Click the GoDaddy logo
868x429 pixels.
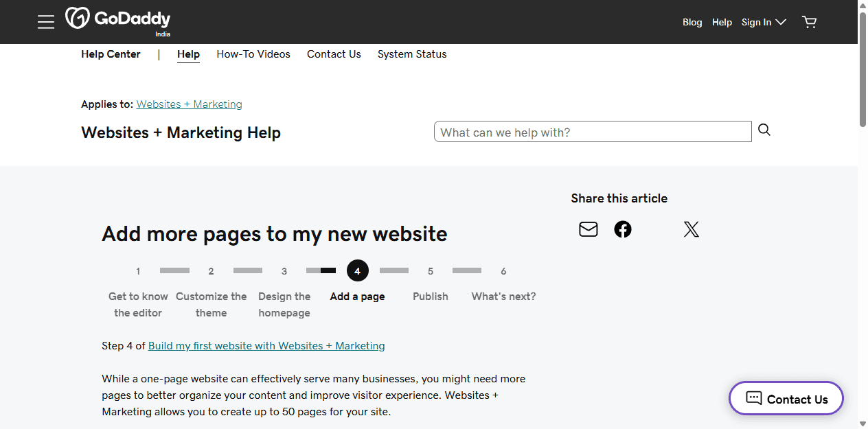coord(117,19)
